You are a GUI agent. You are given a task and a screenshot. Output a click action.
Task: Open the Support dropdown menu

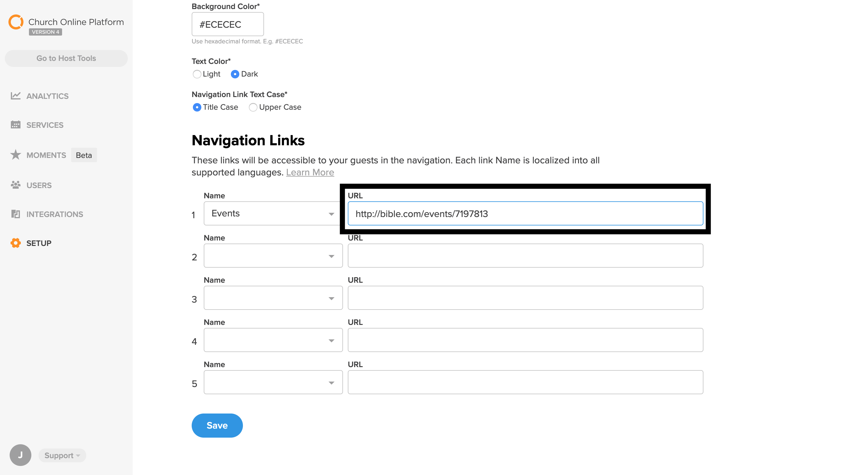62,455
